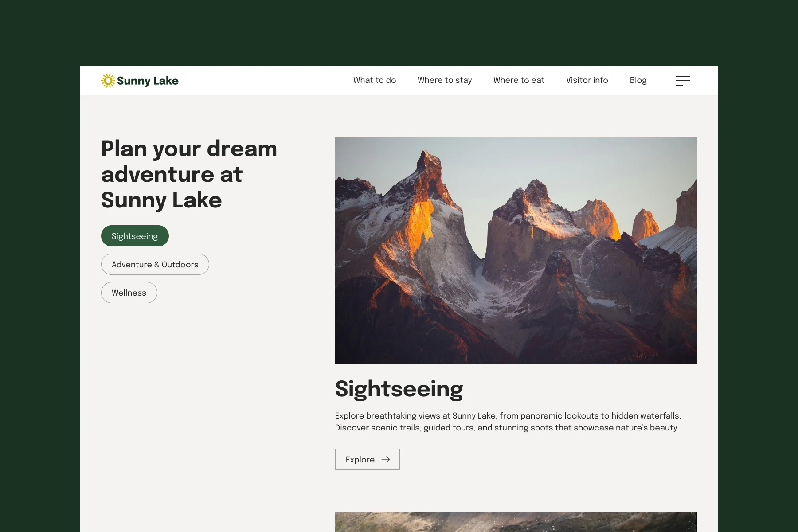The width and height of the screenshot is (798, 532).
Task: Choose the Wellness category pill
Action: pyautogui.click(x=129, y=293)
